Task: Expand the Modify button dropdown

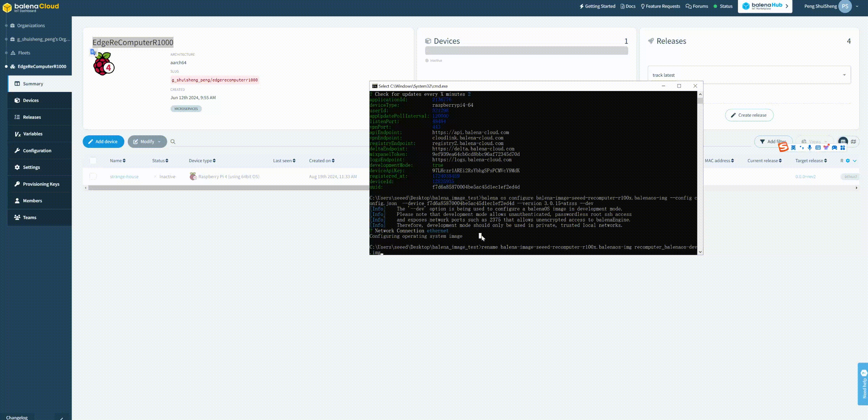Action: [x=159, y=142]
